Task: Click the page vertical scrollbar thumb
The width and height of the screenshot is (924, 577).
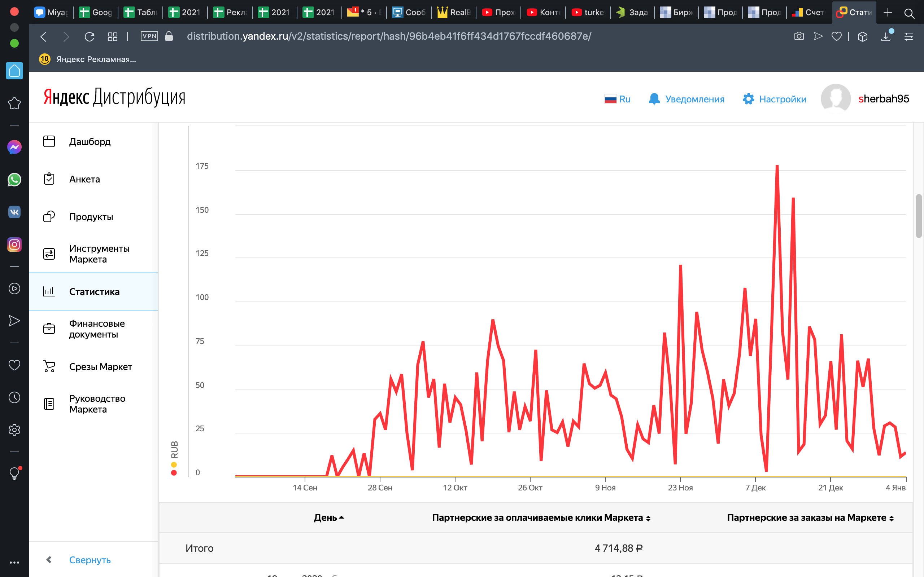Action: 919,216
